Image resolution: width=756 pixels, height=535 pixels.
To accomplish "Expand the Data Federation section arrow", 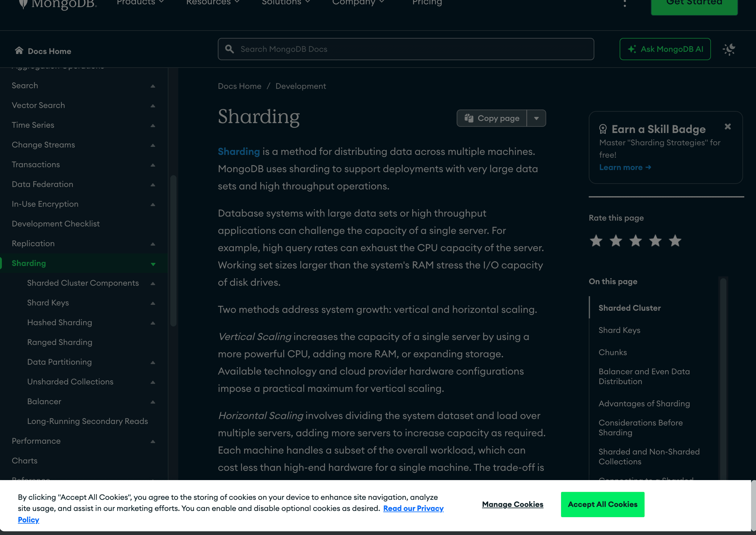I will tap(153, 185).
